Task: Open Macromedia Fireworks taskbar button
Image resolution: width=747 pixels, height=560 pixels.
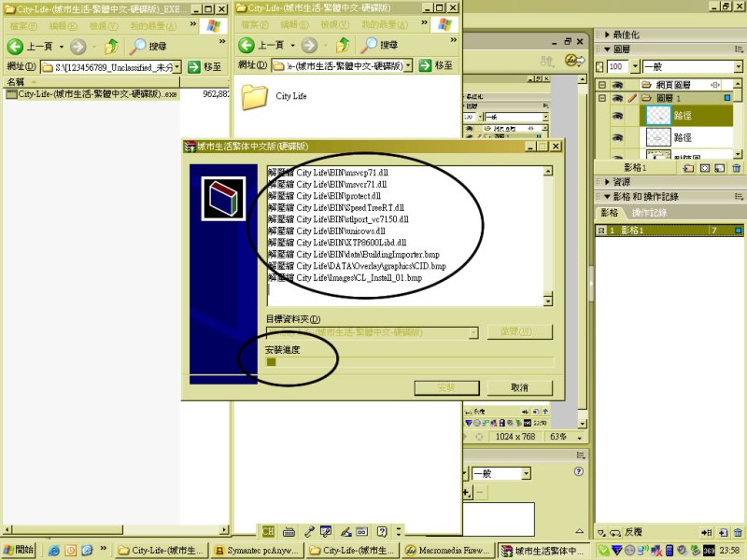Action: [447, 551]
